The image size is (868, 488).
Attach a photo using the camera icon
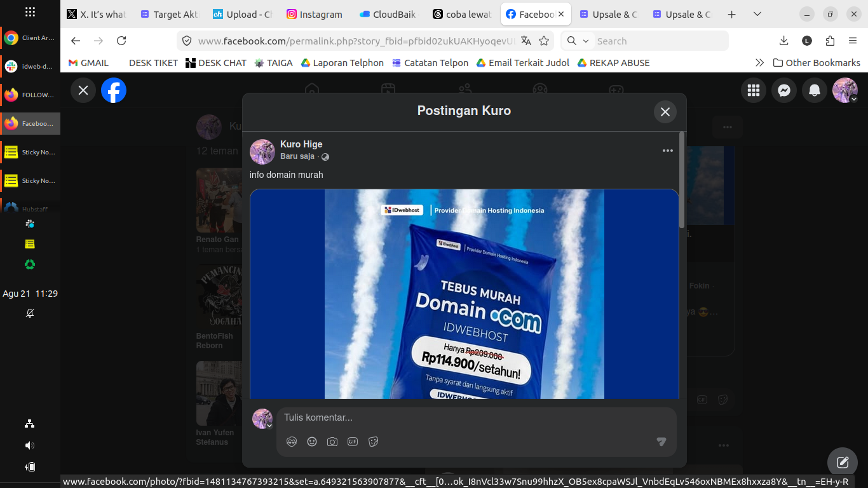[332, 442]
